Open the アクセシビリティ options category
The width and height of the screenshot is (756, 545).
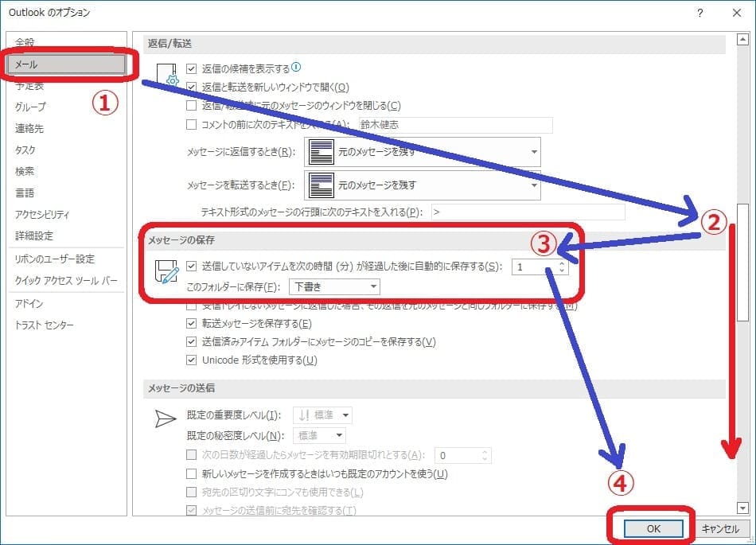pyautogui.click(x=42, y=215)
